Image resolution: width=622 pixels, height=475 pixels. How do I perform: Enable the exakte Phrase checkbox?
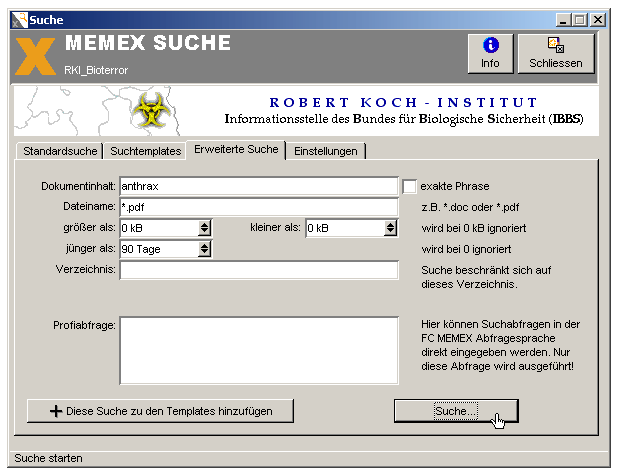(x=409, y=187)
